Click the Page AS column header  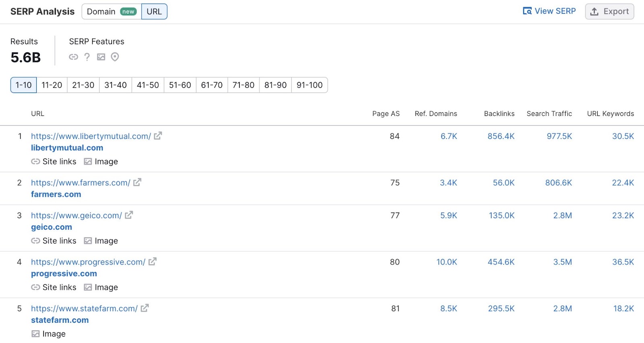[x=386, y=114]
